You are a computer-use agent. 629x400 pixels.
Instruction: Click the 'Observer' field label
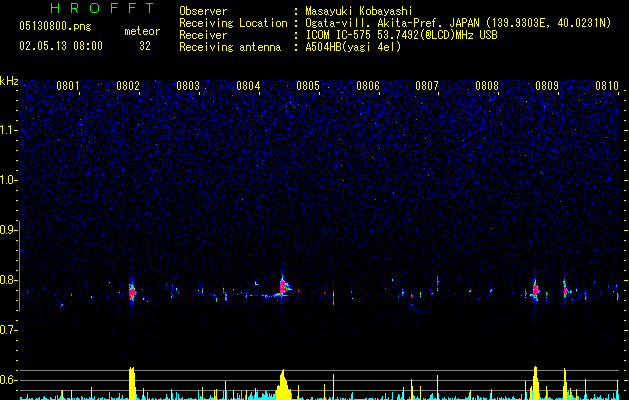(x=203, y=11)
